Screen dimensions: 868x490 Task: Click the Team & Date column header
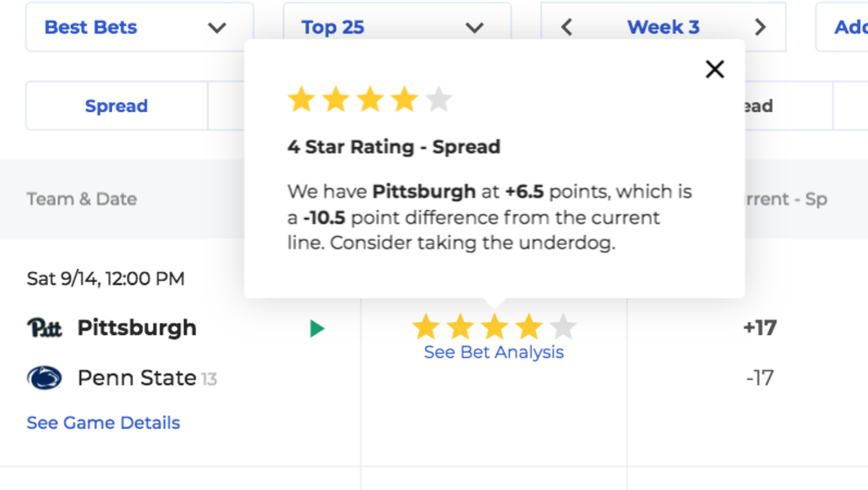click(x=82, y=199)
